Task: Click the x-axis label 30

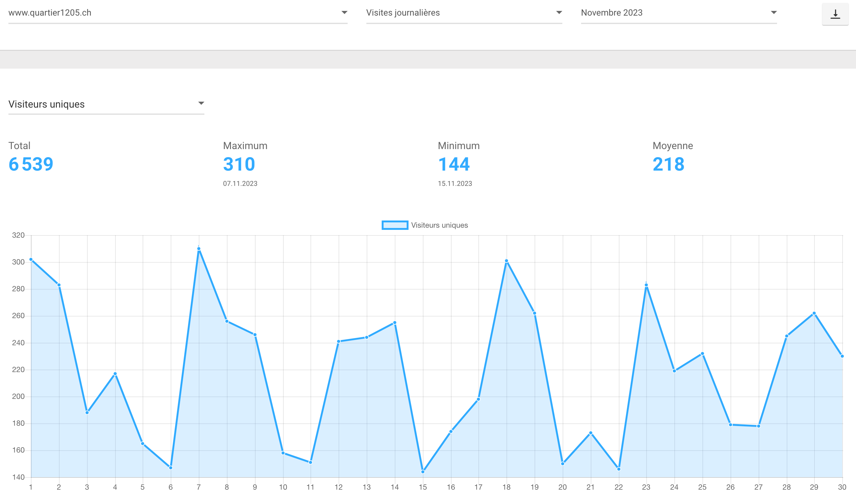Action: point(842,487)
